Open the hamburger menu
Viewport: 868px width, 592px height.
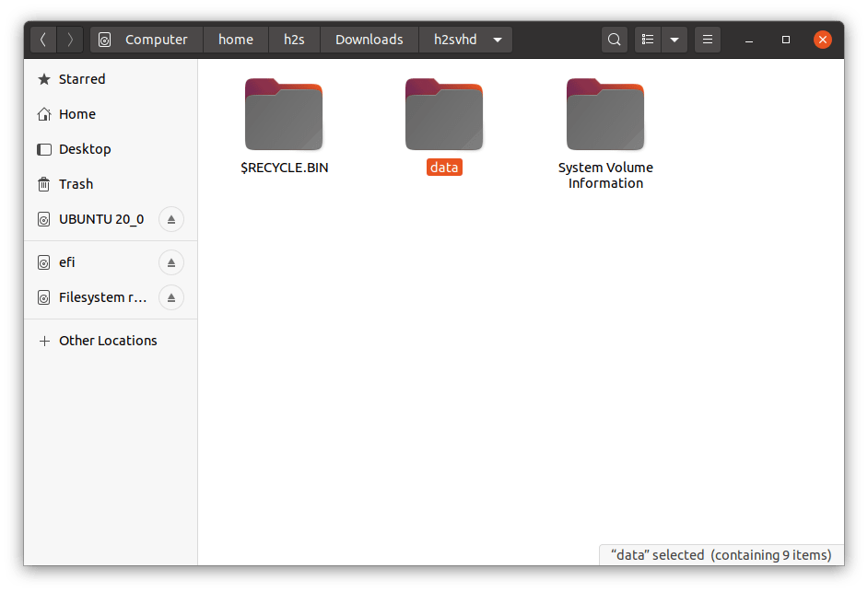(707, 40)
